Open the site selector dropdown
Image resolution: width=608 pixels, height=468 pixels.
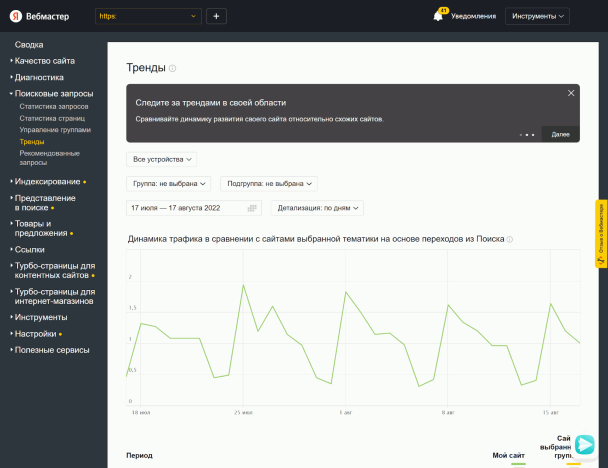[148, 16]
